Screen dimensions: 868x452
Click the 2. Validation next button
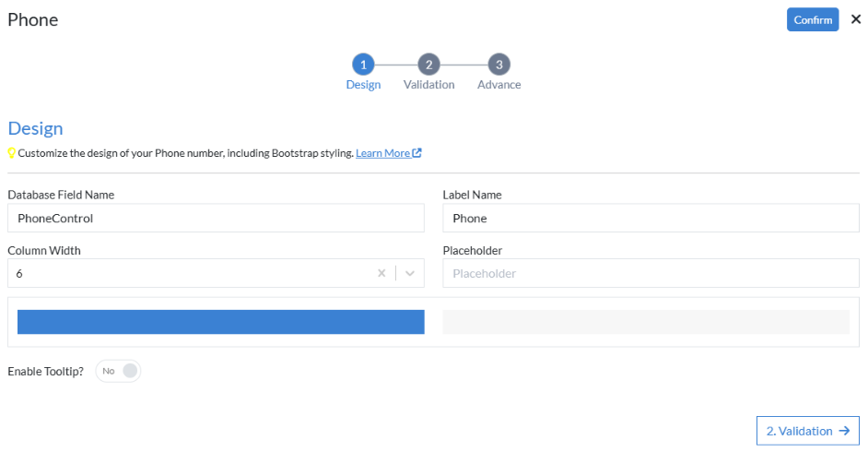[x=807, y=431]
